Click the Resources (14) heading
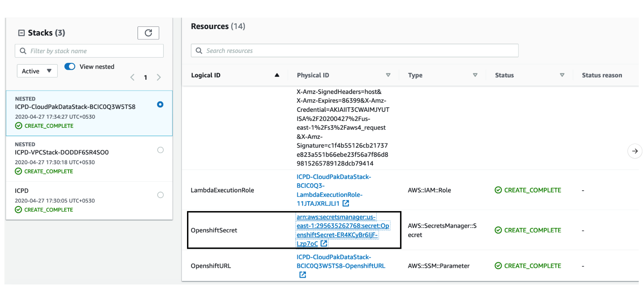 tap(218, 26)
